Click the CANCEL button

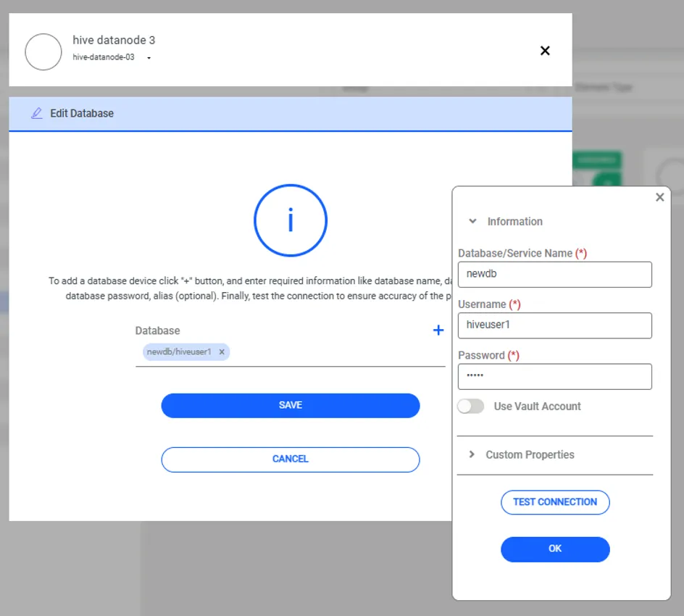pyautogui.click(x=291, y=459)
